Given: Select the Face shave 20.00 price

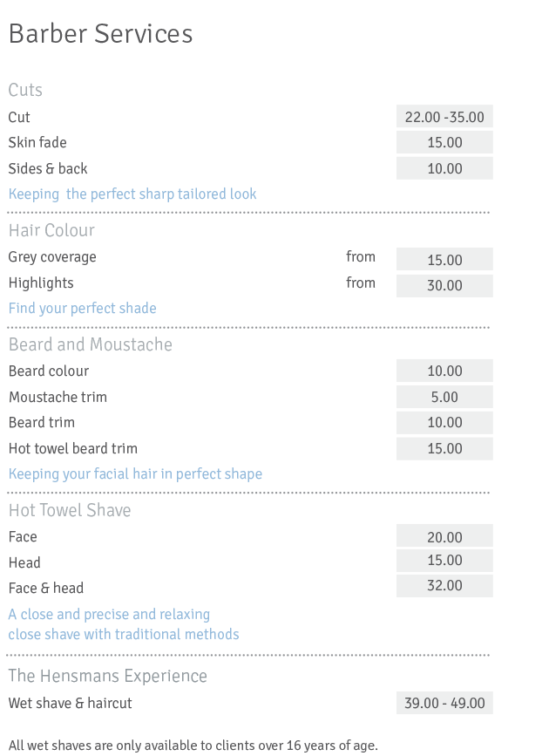Looking at the screenshot, I should tap(444, 536).
